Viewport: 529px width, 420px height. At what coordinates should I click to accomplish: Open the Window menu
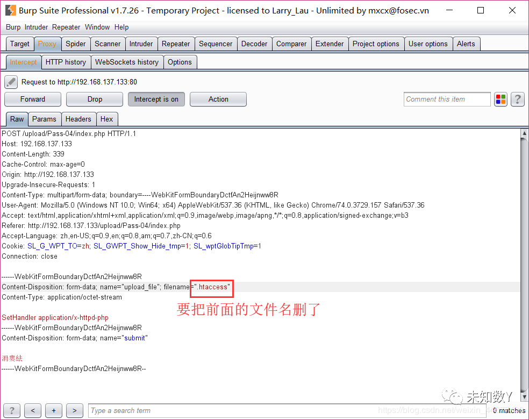[97, 27]
